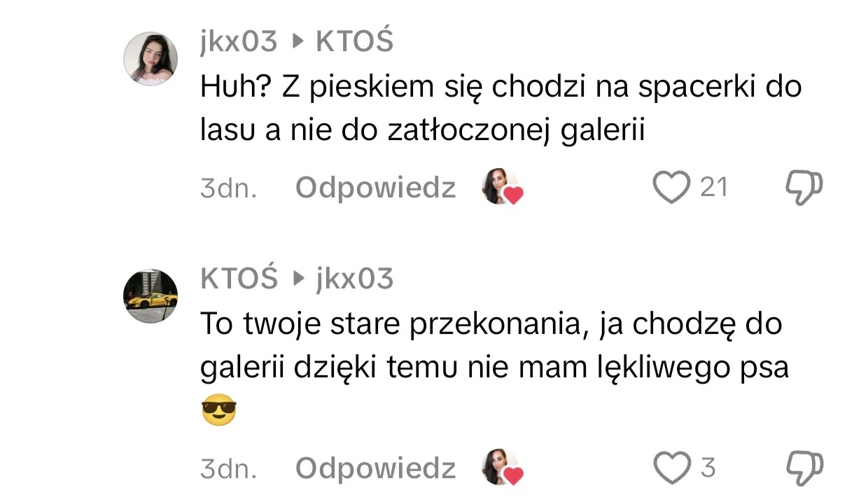The image size is (854, 504).
Task: Tap the heart on KTOŚ's reply
Action: pyautogui.click(x=671, y=468)
